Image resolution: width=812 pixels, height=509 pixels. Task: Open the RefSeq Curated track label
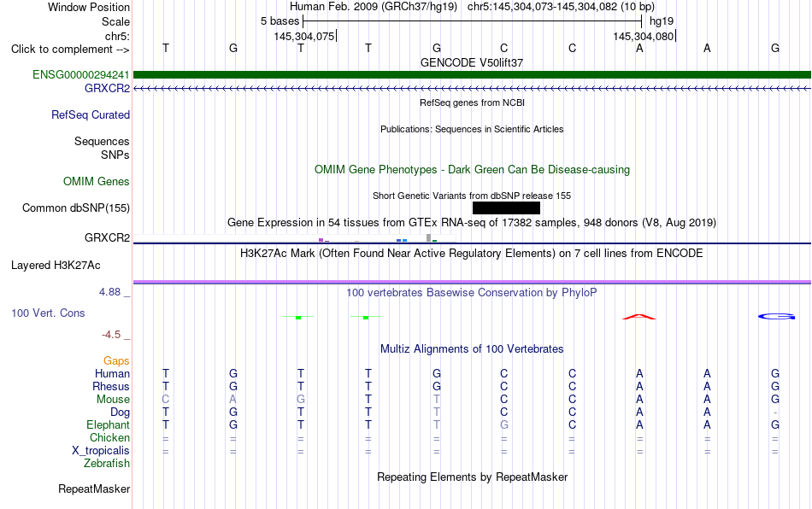(x=91, y=114)
